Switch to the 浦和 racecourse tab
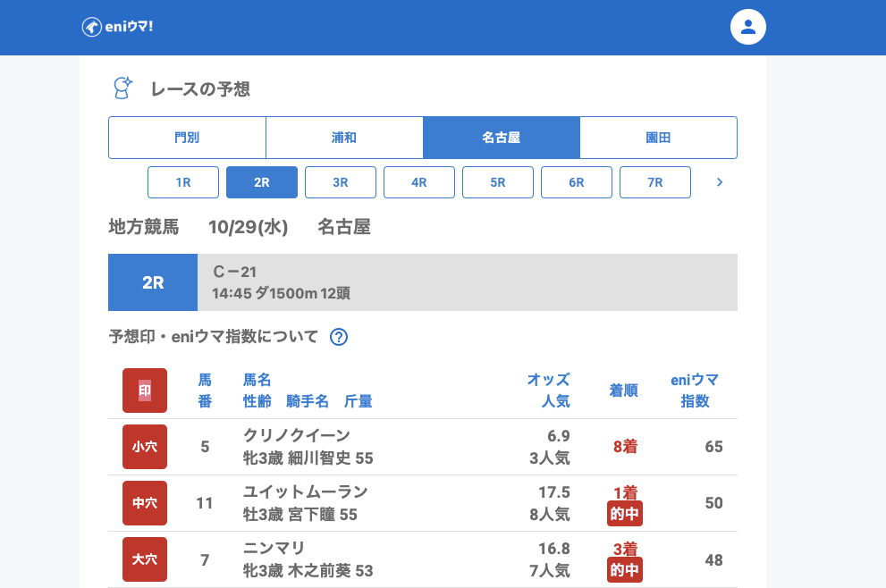886x588 pixels. coord(344,138)
